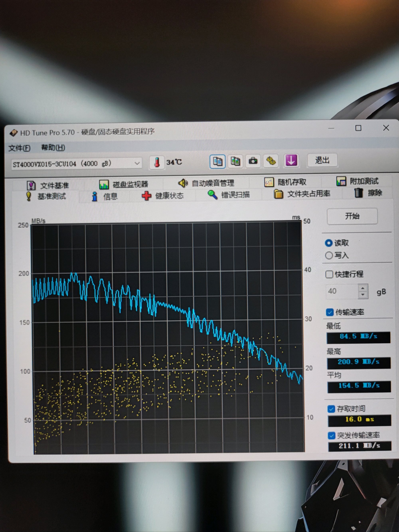Maximize the HD Tune Pro window

pyautogui.click(x=358, y=128)
